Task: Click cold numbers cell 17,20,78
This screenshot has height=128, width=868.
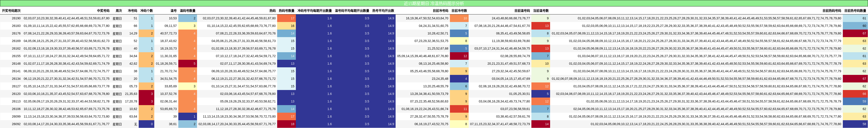Action: [131, 102]
